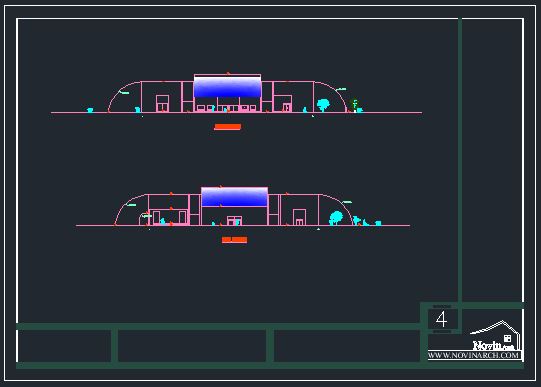Open the WWW.NOVINARCH.COM link text
Viewport: 541px width, 387px height.
tap(474, 355)
